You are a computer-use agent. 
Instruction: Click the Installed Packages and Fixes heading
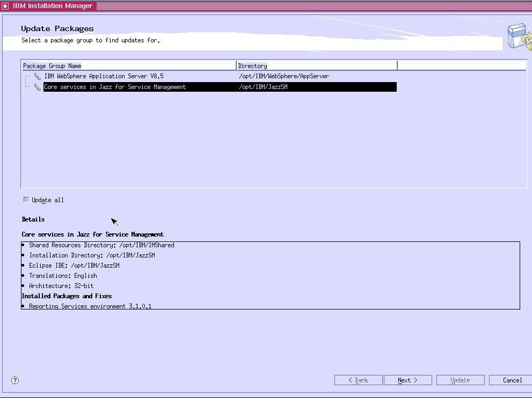point(67,296)
